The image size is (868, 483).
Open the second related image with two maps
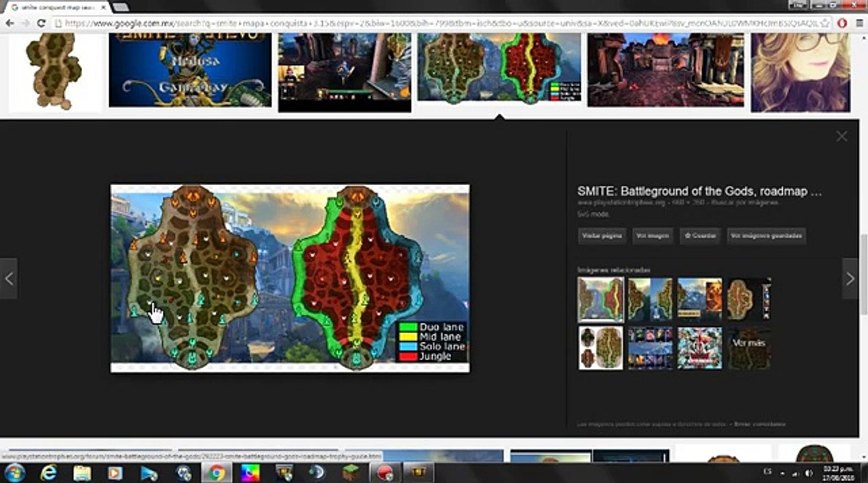(651, 299)
